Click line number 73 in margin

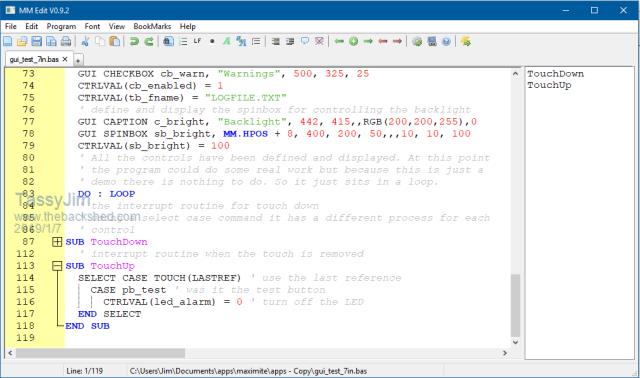click(28, 73)
